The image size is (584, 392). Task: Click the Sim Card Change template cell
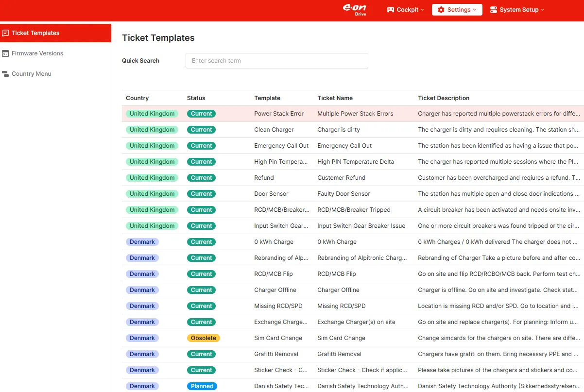pyautogui.click(x=278, y=338)
